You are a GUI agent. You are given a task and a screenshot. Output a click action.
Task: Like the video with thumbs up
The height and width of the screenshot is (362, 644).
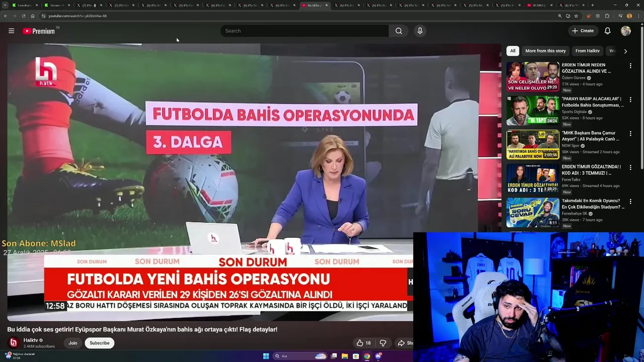click(x=363, y=343)
